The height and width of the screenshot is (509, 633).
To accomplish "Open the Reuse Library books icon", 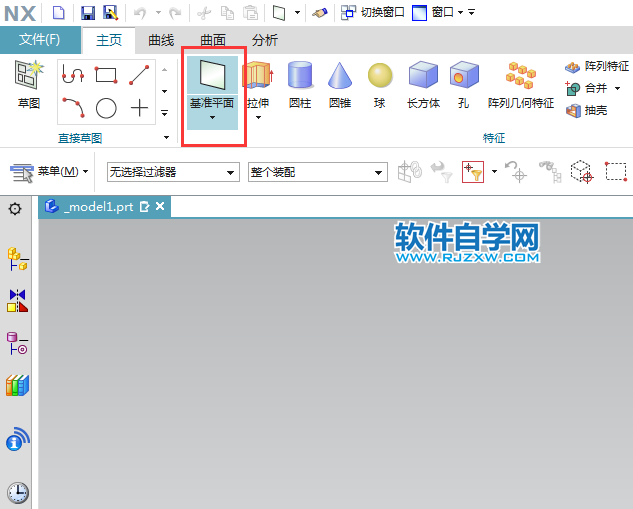I will [18, 385].
